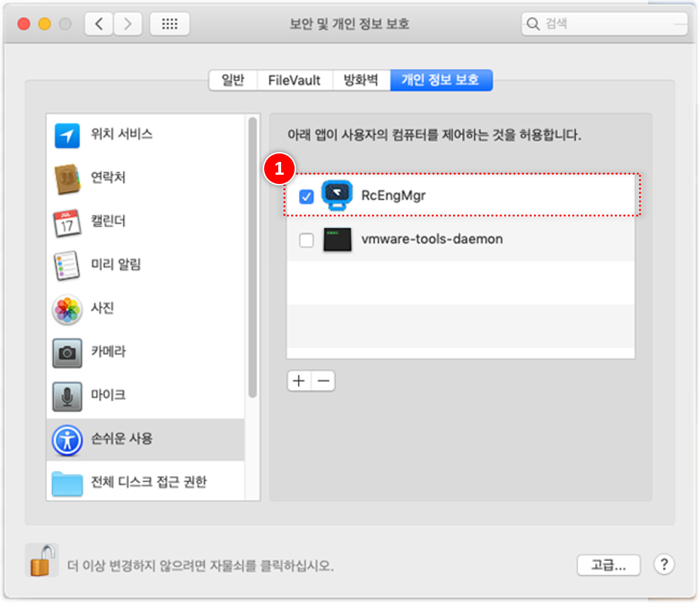Click the Accessibility icon in sidebar

(x=67, y=440)
